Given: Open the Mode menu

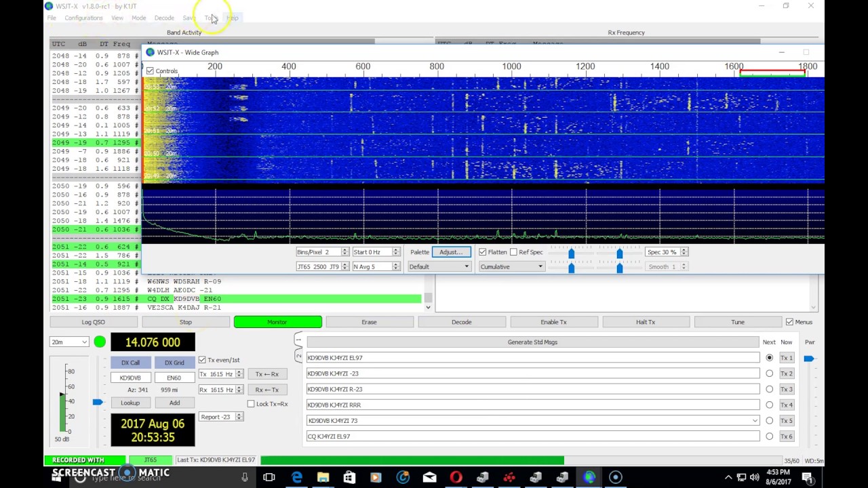Looking at the screenshot, I should click(x=138, y=18).
